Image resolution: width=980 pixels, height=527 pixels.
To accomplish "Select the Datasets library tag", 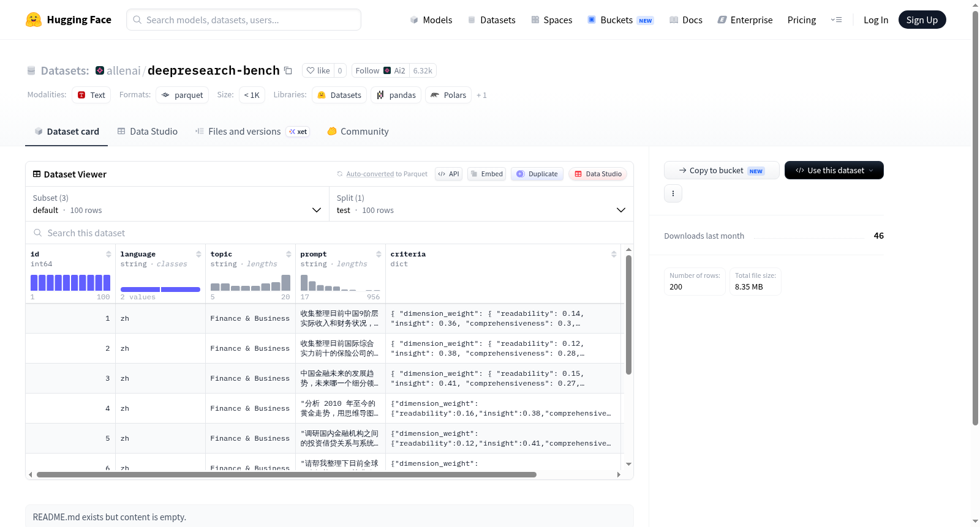I will [x=339, y=95].
